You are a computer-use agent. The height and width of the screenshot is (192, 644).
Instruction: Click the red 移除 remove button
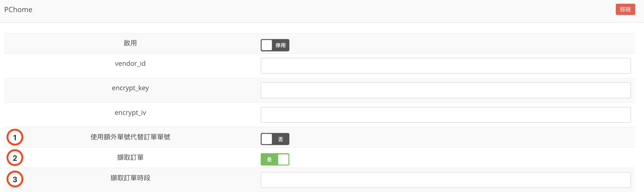click(x=625, y=10)
